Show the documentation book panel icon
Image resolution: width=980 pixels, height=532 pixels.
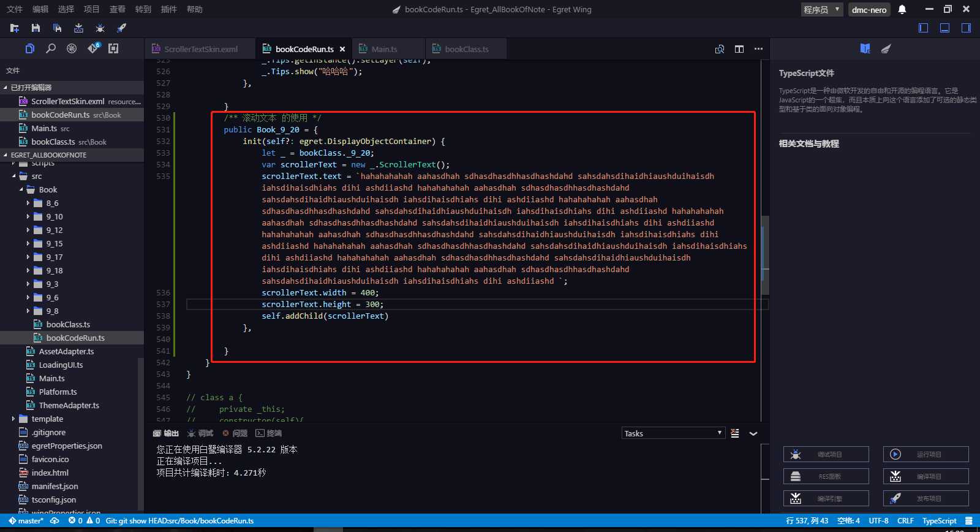[x=865, y=48]
